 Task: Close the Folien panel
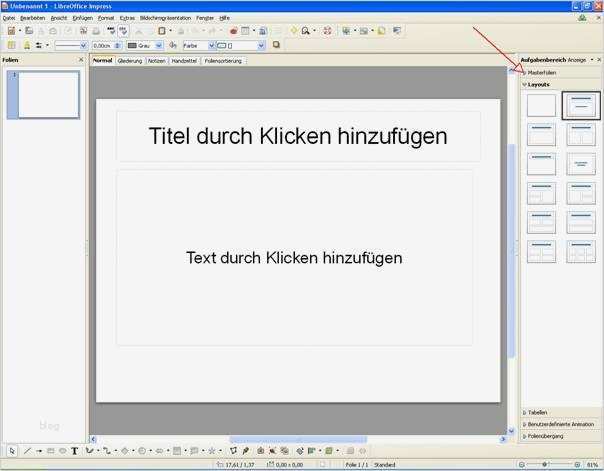click(81, 60)
